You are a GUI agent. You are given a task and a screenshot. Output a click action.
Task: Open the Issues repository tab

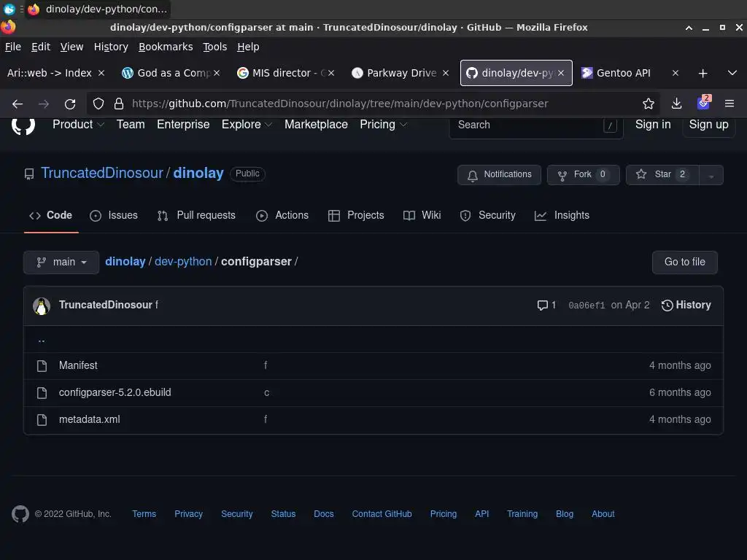click(x=114, y=215)
